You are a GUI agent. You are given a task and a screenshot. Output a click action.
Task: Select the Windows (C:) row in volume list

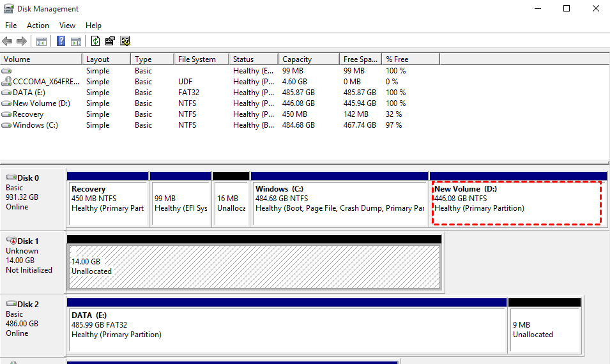click(x=35, y=125)
